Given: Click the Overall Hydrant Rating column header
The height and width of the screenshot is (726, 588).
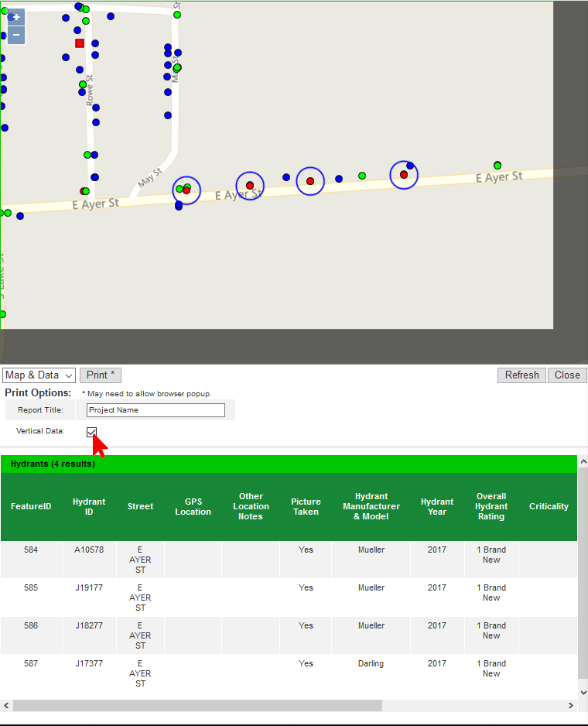Looking at the screenshot, I should (x=491, y=507).
